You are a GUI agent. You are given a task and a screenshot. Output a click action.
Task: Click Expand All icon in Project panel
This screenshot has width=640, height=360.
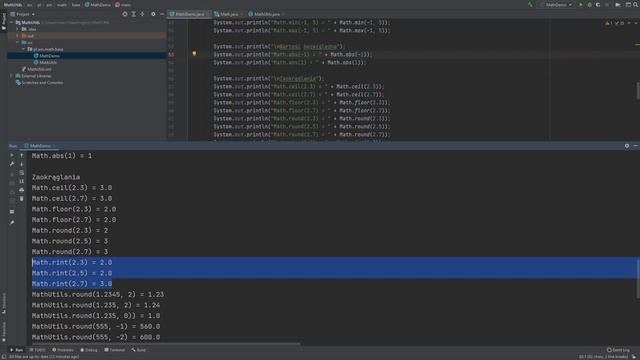click(133, 14)
